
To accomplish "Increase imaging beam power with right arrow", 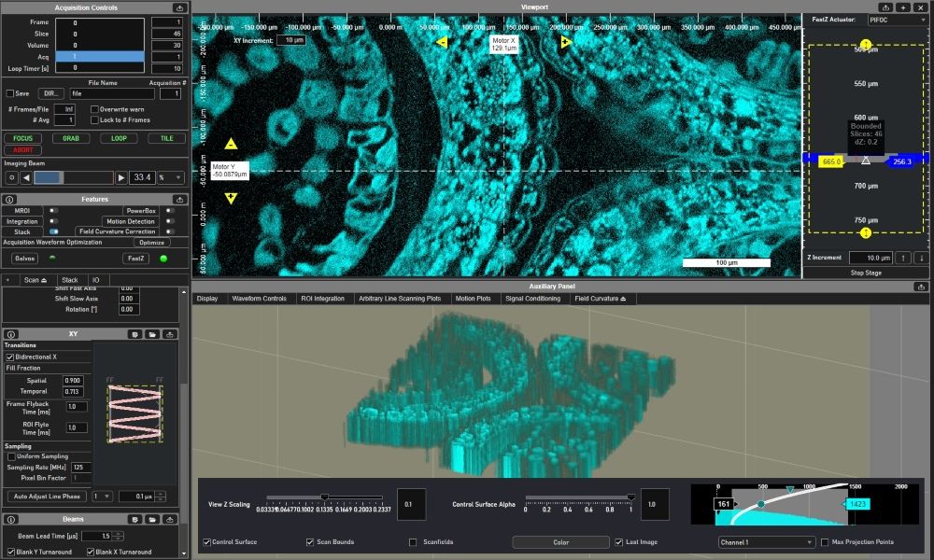I will [121, 177].
